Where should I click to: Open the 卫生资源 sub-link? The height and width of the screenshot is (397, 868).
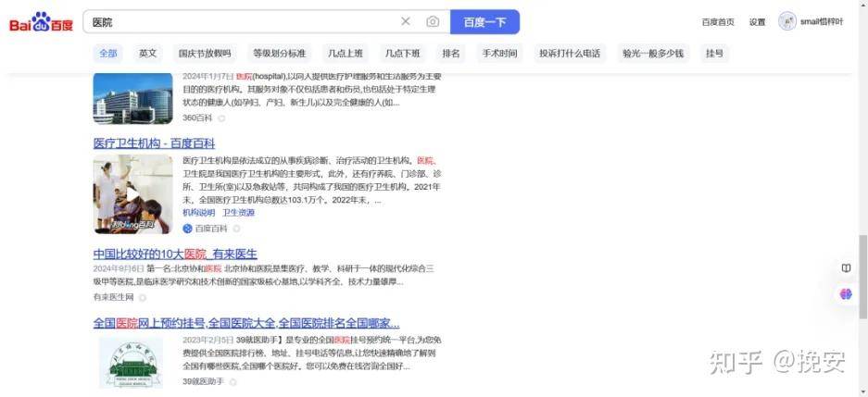click(239, 213)
